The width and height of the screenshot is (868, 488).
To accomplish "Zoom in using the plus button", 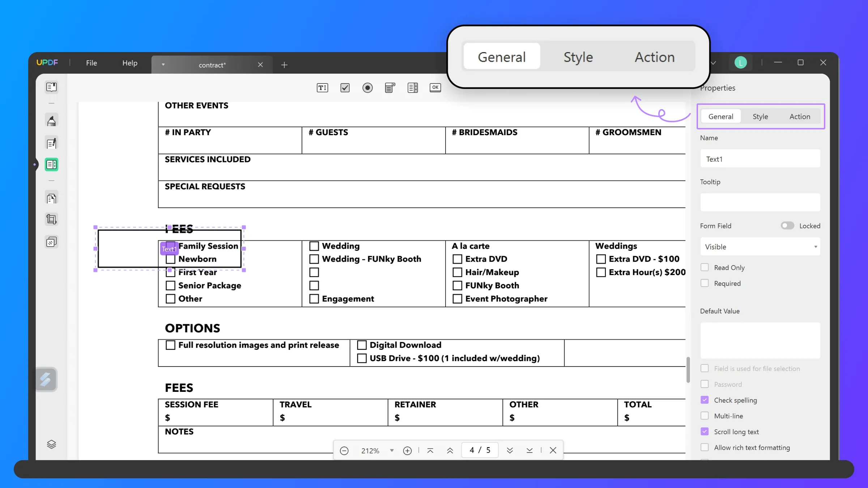I will 407,450.
